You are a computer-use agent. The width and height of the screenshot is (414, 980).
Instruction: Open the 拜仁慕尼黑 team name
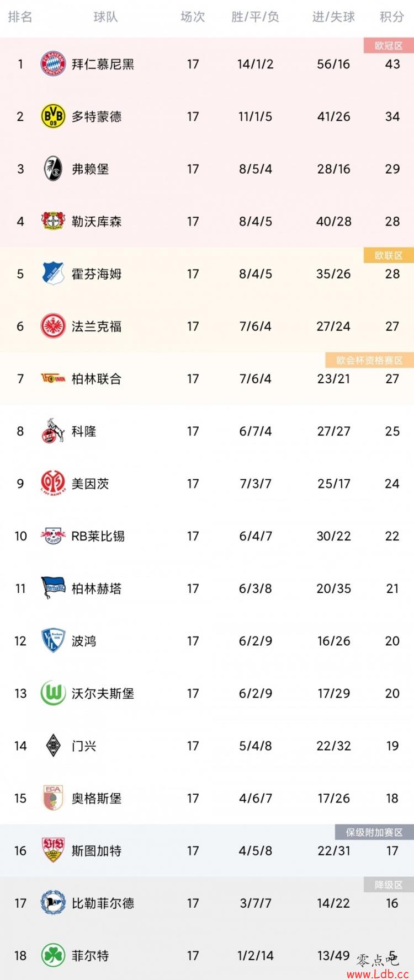pos(103,64)
